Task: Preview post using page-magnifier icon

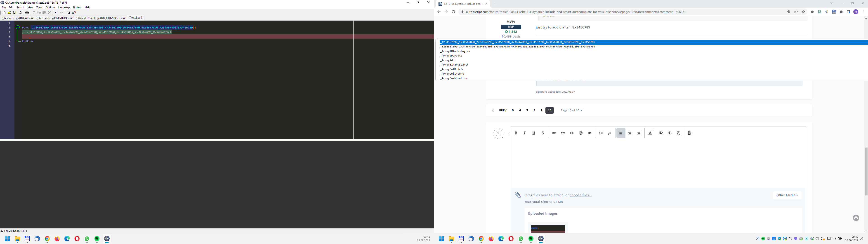Action: (690, 133)
